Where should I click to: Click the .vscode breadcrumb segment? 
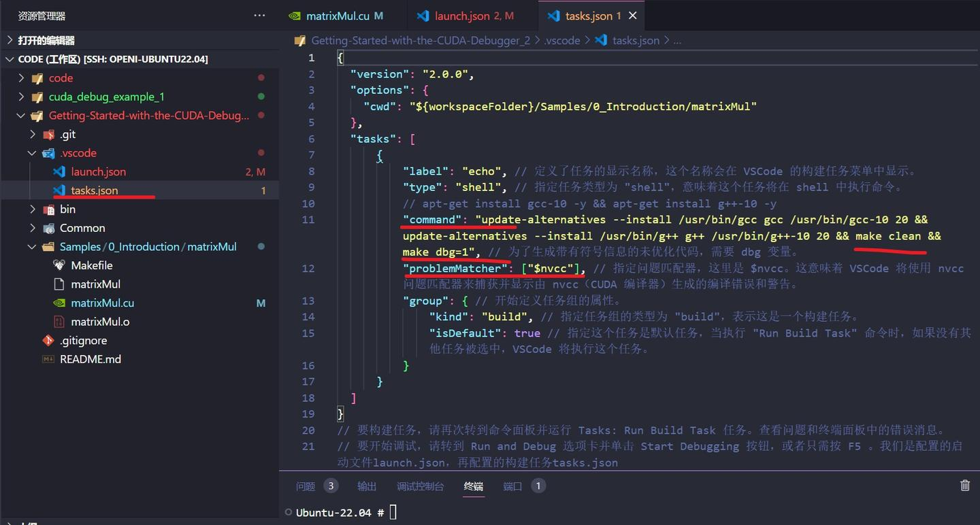pyautogui.click(x=562, y=41)
